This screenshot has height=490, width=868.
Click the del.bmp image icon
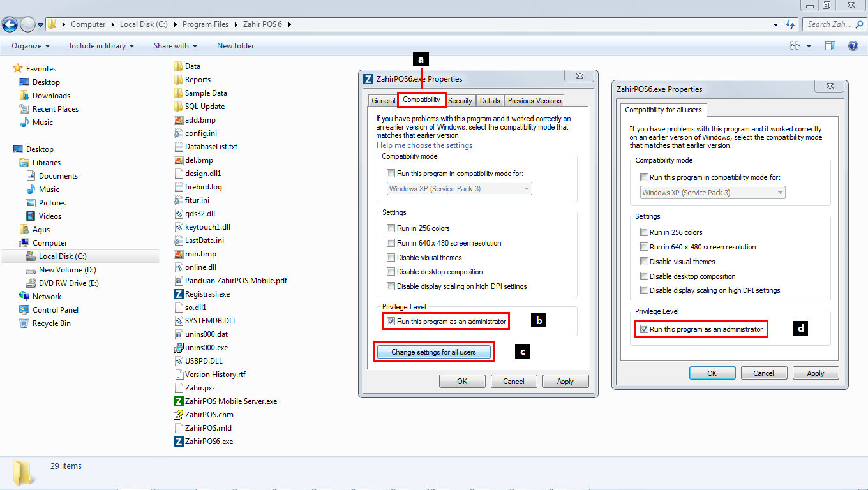coord(179,160)
